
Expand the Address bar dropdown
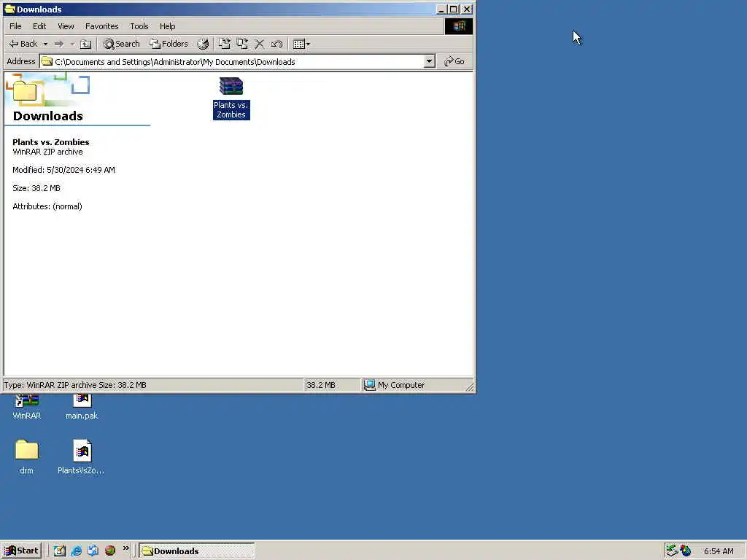pyautogui.click(x=429, y=61)
